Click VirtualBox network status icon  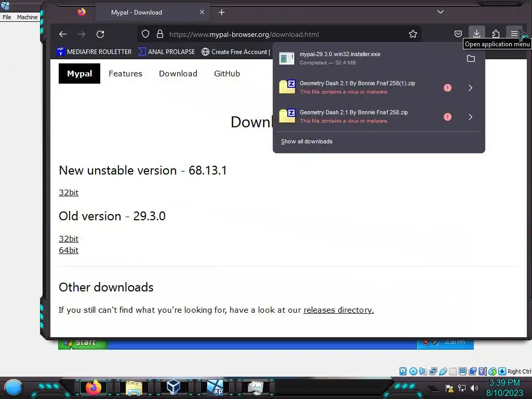433,371
